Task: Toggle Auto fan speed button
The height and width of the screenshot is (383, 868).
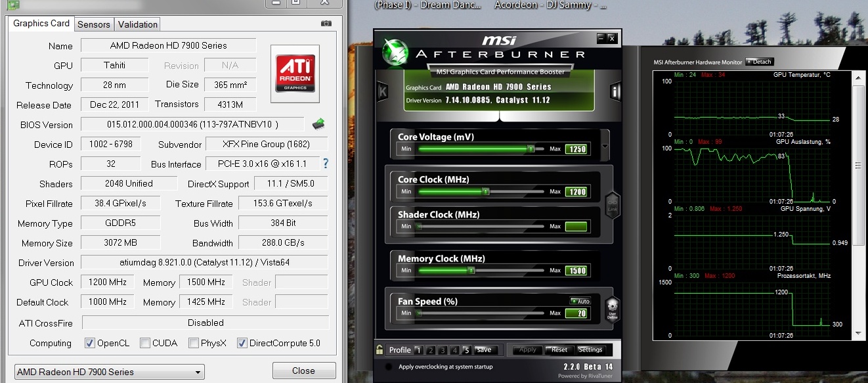Action: [x=580, y=301]
